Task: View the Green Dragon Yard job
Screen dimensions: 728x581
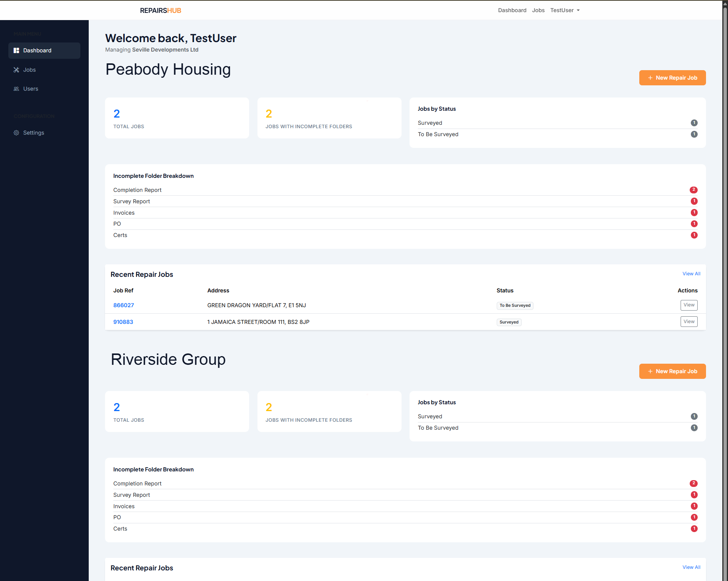Action: pyautogui.click(x=689, y=305)
